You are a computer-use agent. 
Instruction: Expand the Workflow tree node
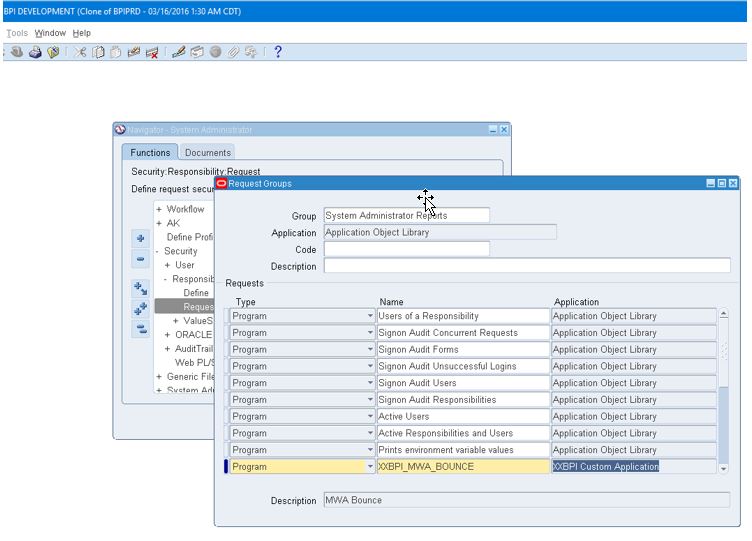click(x=159, y=210)
